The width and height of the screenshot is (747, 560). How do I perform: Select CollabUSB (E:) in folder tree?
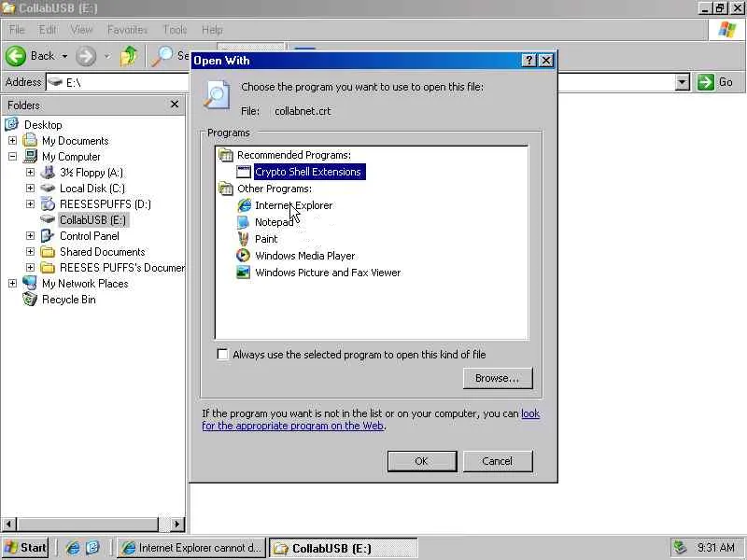(x=92, y=220)
